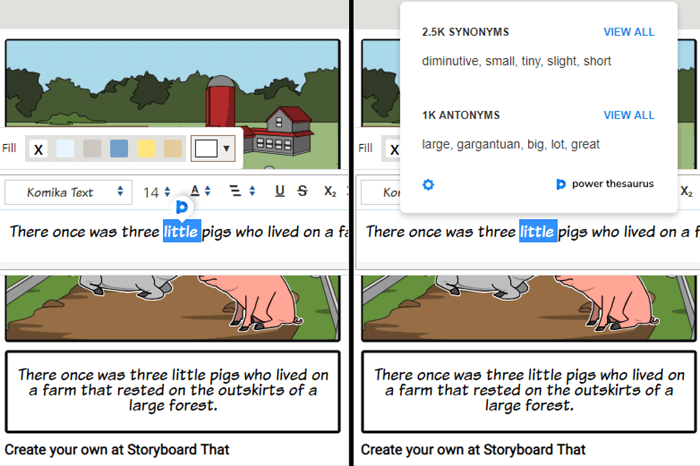Click the Power Thesaurus bubble above 'little'

click(182, 207)
